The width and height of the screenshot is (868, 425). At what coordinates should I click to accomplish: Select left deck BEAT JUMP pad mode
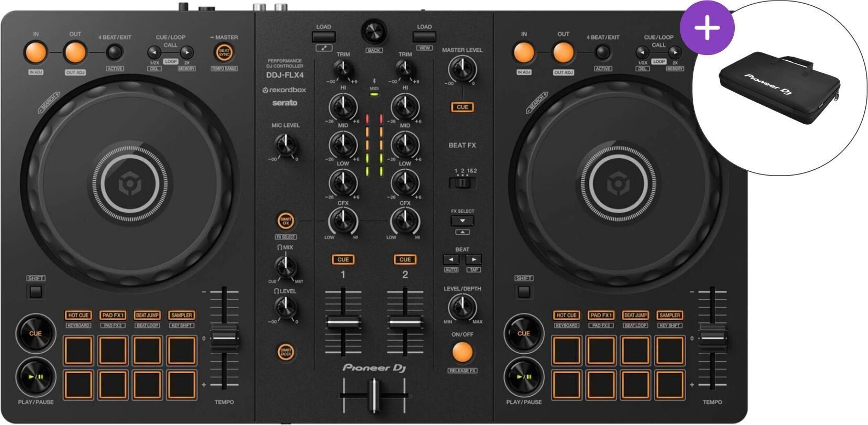(x=147, y=315)
